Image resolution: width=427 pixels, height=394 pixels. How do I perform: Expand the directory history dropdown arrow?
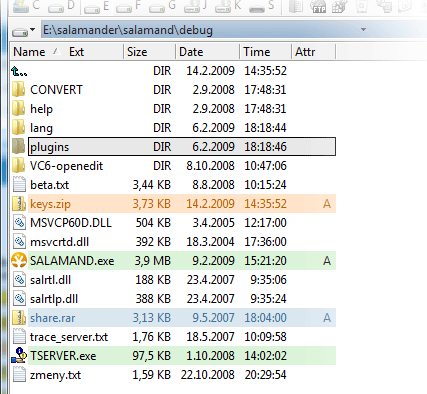pos(363,30)
